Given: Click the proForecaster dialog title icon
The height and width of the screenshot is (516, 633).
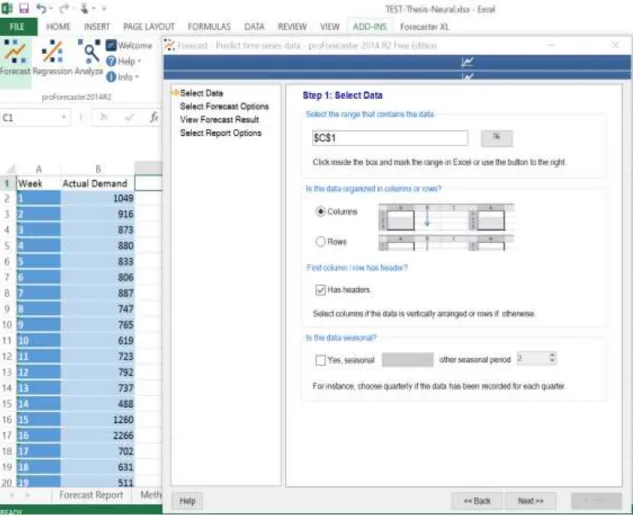Looking at the screenshot, I should (170, 45).
